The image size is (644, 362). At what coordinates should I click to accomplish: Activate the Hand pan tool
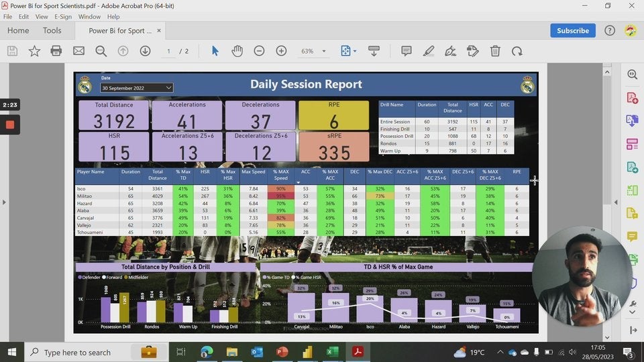[x=237, y=51]
